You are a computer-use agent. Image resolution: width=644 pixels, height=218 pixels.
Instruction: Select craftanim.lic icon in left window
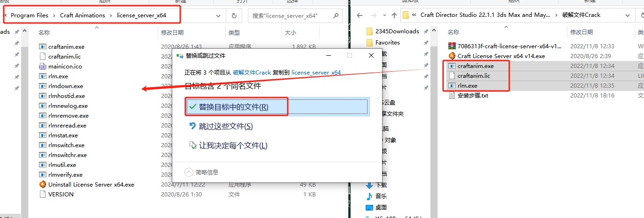43,56
